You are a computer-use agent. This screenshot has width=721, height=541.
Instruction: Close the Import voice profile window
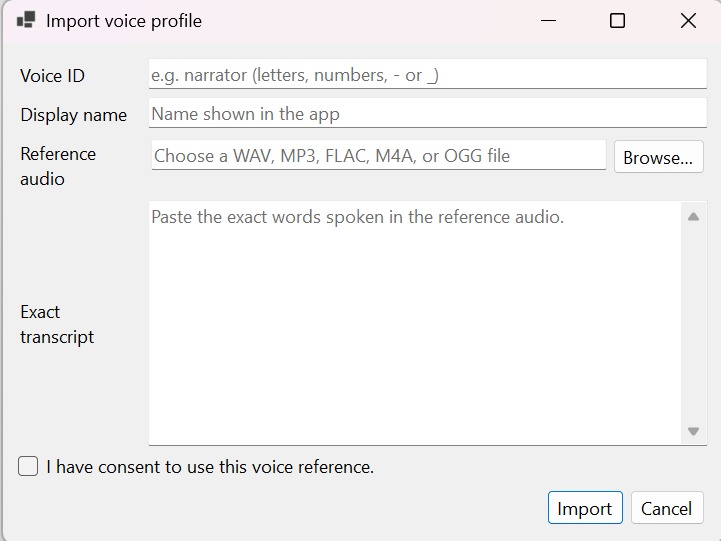coord(688,21)
